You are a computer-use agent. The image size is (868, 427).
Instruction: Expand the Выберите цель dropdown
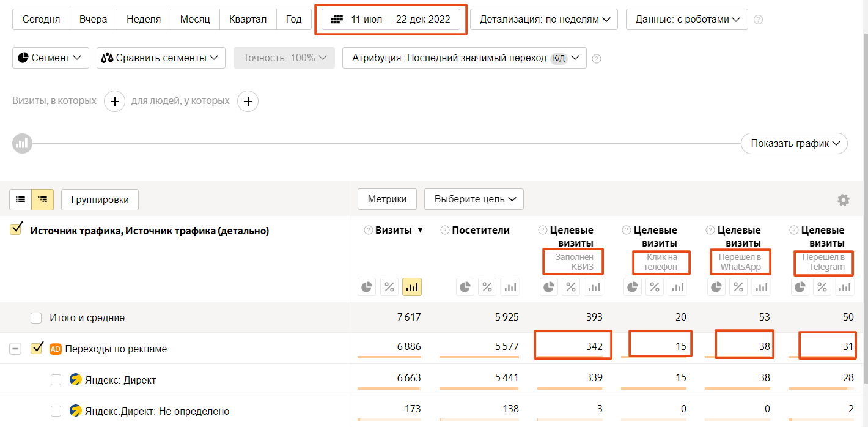coord(474,199)
